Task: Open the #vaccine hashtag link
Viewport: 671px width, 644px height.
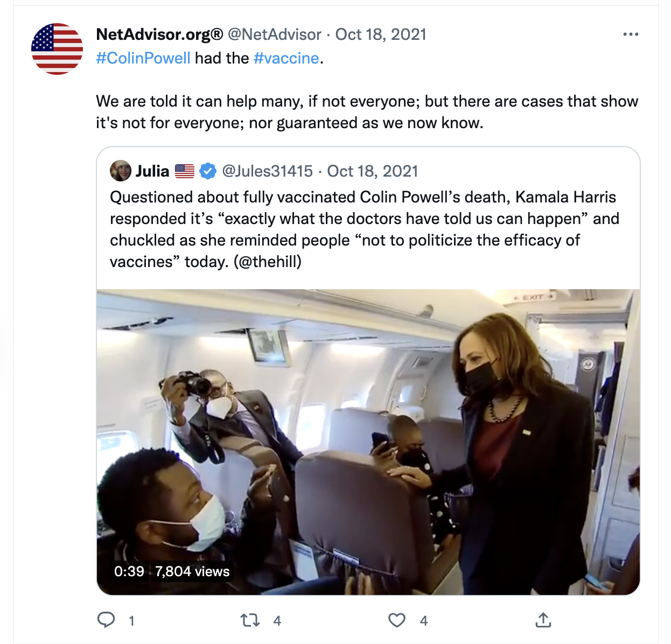Action: 286,58
